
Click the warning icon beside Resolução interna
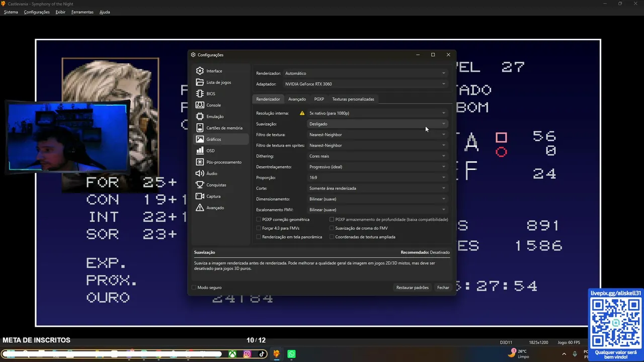(302, 113)
